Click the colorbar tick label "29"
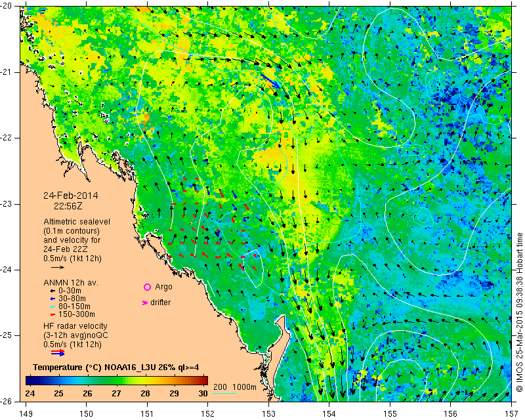This screenshot has width=525, height=420. coord(174,393)
